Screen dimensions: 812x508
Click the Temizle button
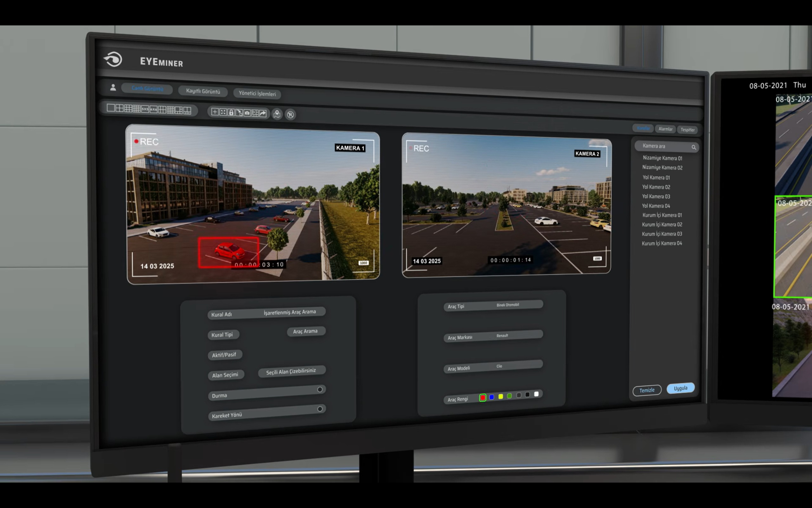647,390
